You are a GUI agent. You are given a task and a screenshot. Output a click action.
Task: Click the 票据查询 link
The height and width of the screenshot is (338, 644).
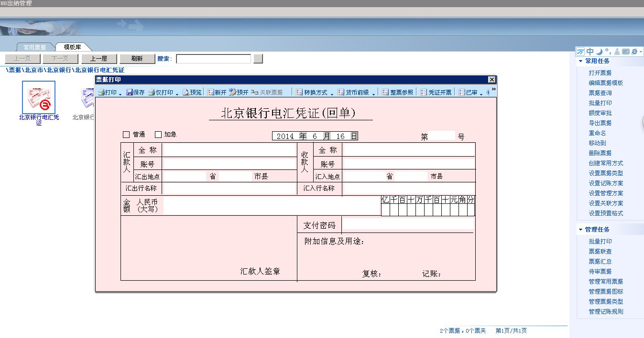coord(600,93)
